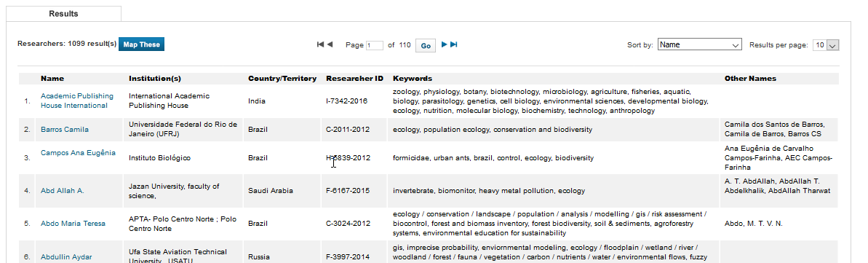Select A. T. AbdAllah other names cell

[x=778, y=186]
